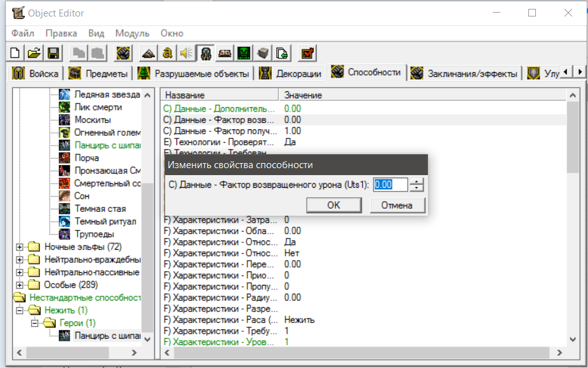Click the Темный ритуал ability icon
This screenshot has height=368, width=588.
click(x=65, y=221)
